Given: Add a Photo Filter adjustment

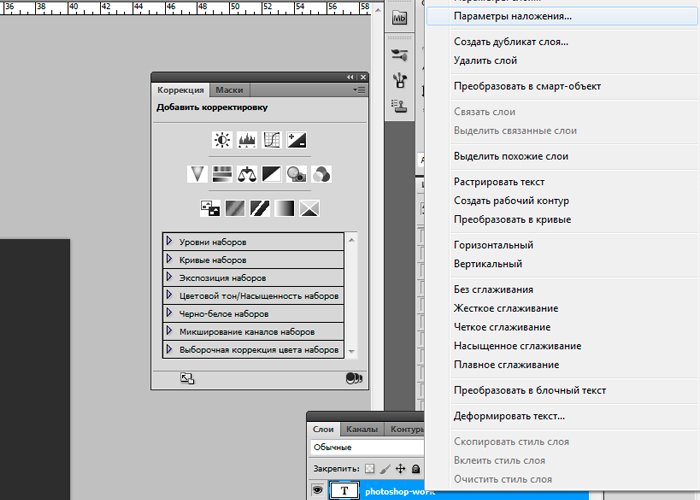Looking at the screenshot, I should coord(296,174).
